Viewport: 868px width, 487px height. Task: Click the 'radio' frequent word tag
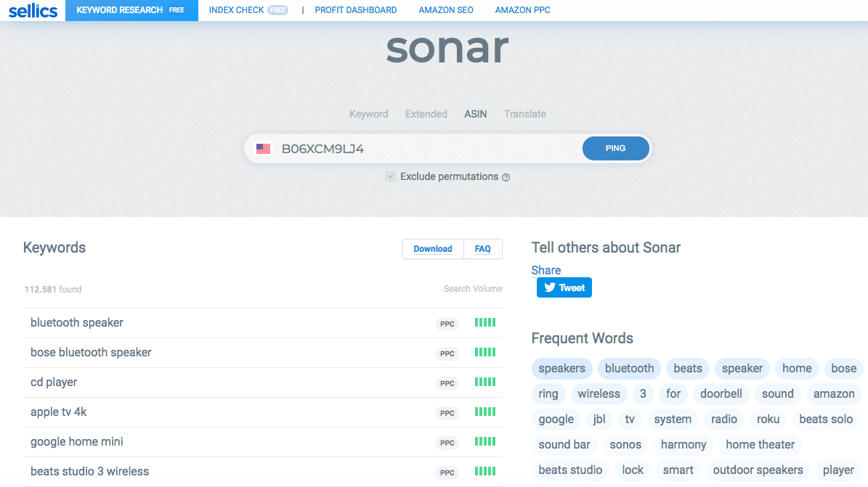724,420
